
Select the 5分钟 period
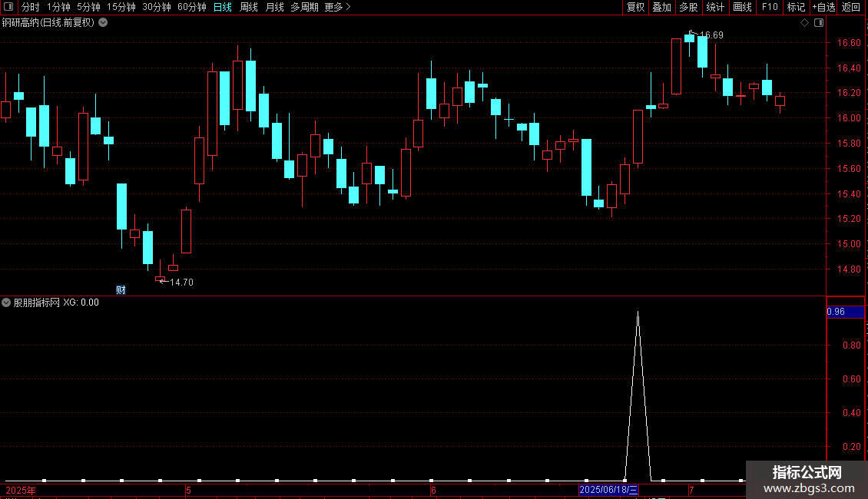click(x=88, y=7)
